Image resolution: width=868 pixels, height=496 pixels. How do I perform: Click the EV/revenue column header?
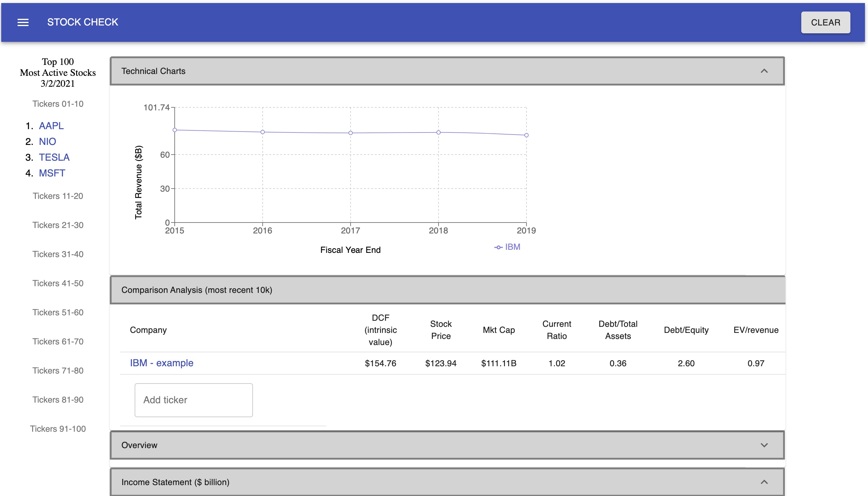coord(755,330)
